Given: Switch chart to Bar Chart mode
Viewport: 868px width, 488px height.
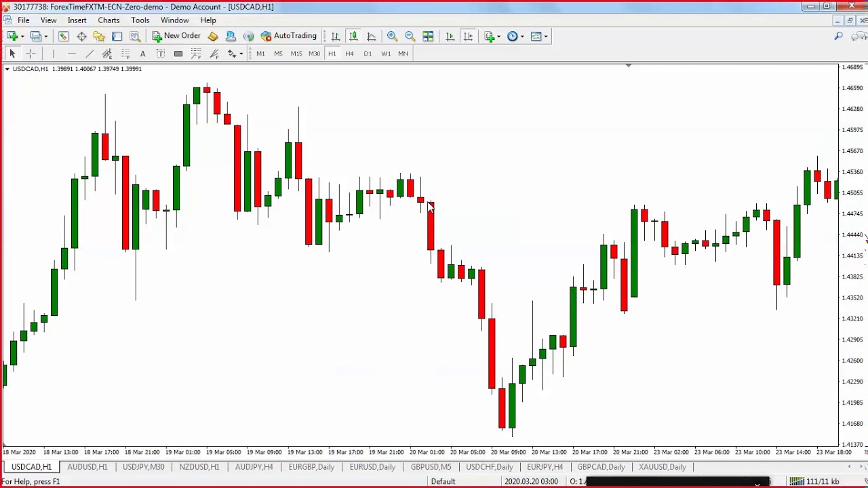Looking at the screenshot, I should click(336, 36).
